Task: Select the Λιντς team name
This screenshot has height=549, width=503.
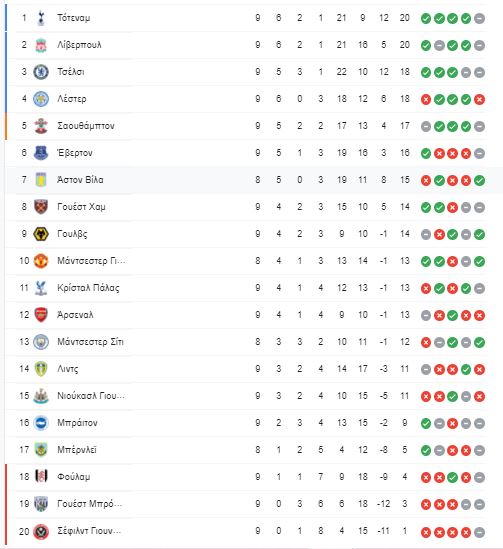Action: [68, 369]
